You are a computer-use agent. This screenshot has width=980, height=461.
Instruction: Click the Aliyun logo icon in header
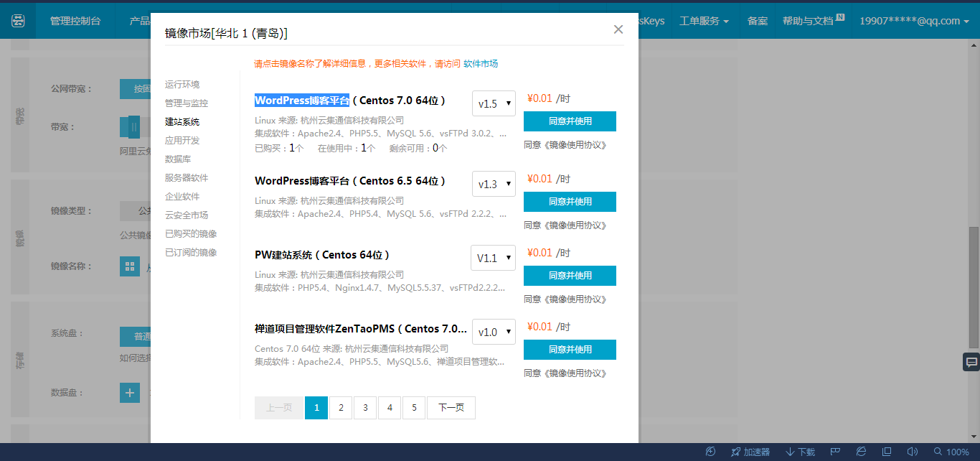coord(18,22)
